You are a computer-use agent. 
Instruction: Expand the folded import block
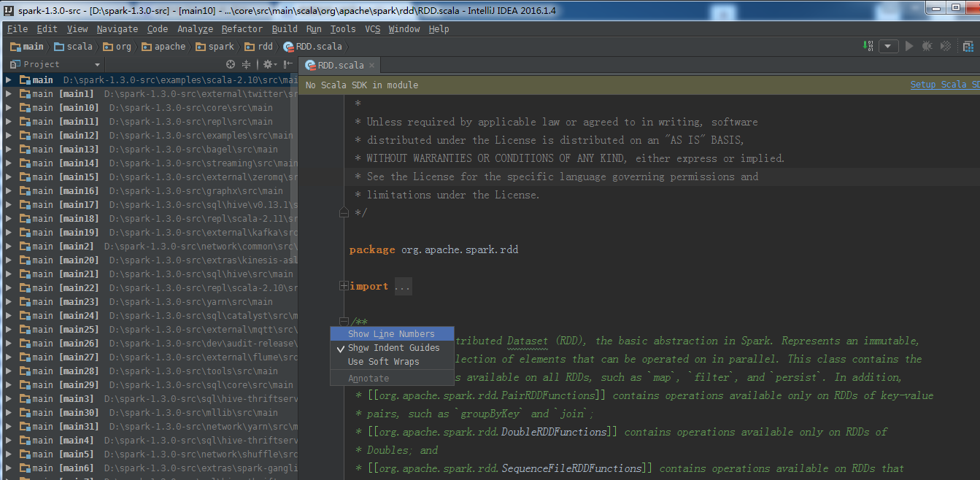[x=344, y=287]
